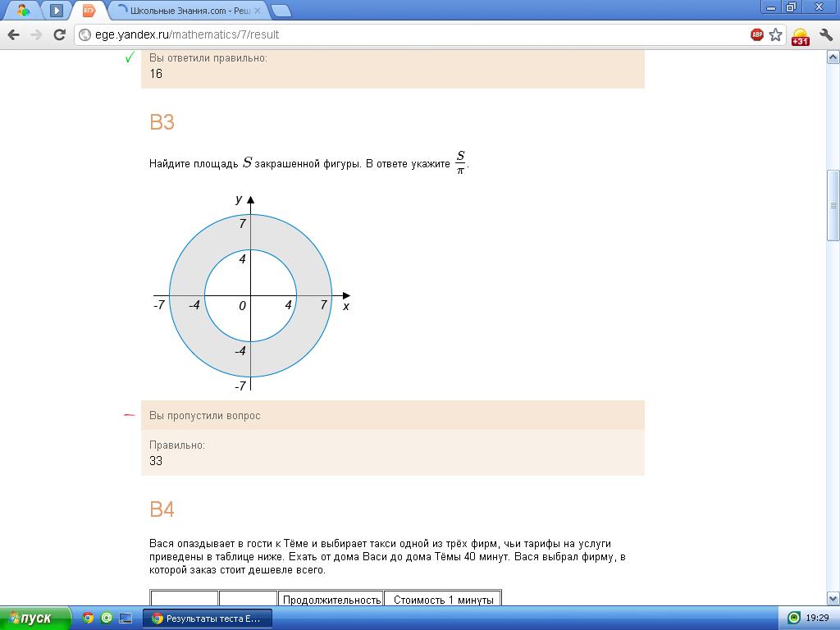
Task: Click the browser back arrow
Action: pyautogui.click(x=13, y=34)
